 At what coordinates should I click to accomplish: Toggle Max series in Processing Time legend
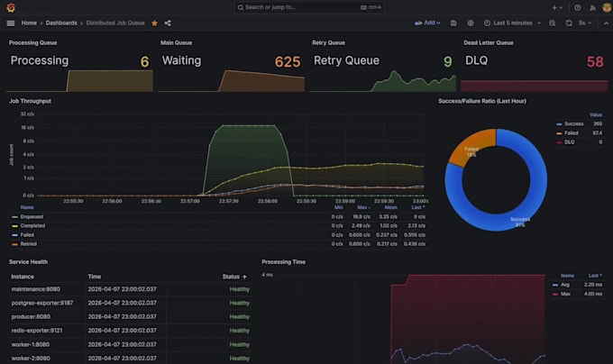(x=566, y=294)
